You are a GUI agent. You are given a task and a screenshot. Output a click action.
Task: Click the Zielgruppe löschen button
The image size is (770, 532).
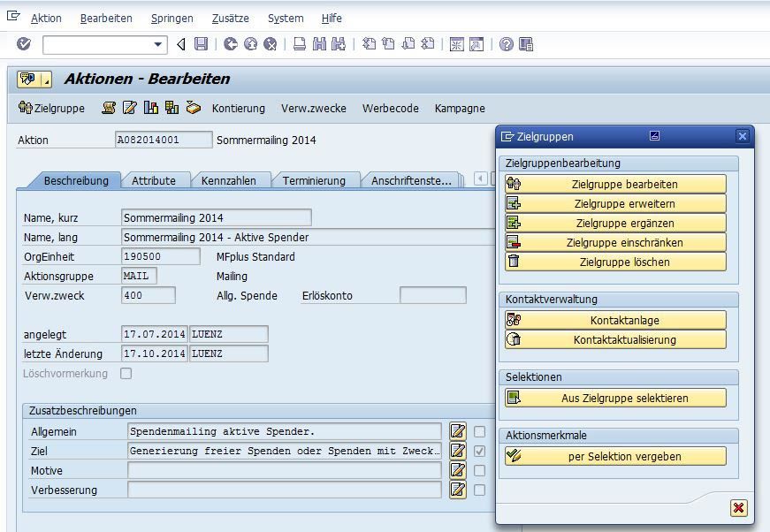point(615,262)
